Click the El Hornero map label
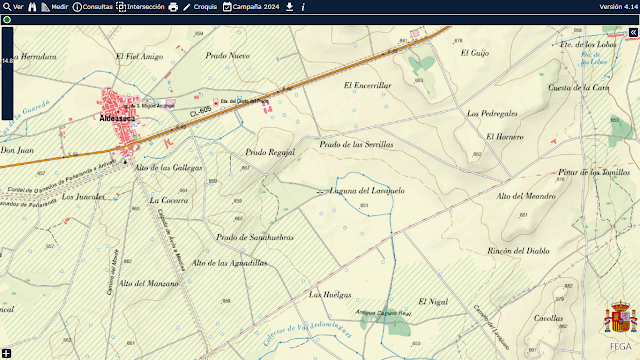640x360 pixels. click(504, 137)
